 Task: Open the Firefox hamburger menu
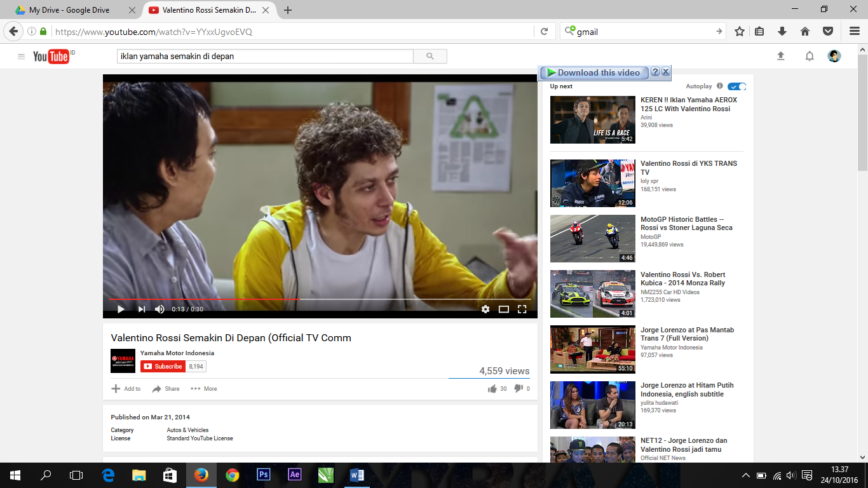pyautogui.click(x=855, y=31)
